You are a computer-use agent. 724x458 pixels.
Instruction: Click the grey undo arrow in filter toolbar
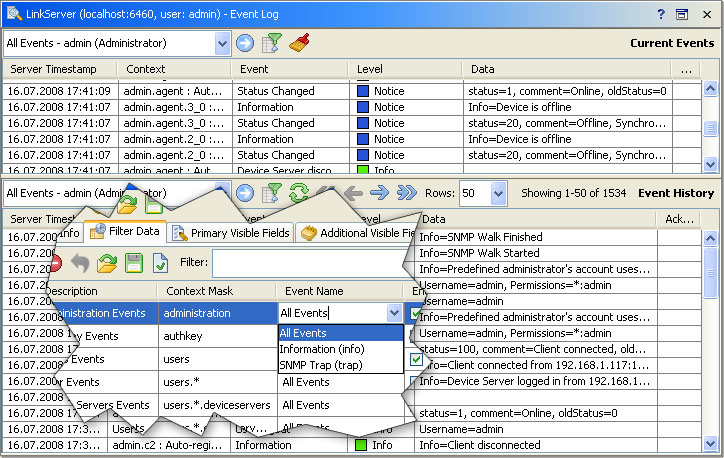point(80,263)
